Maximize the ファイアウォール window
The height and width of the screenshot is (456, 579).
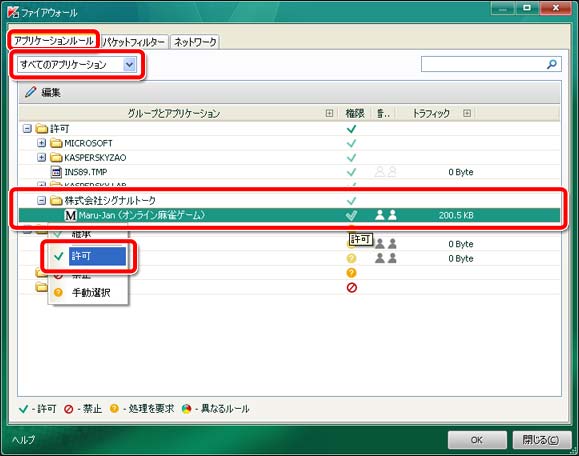pos(527,8)
